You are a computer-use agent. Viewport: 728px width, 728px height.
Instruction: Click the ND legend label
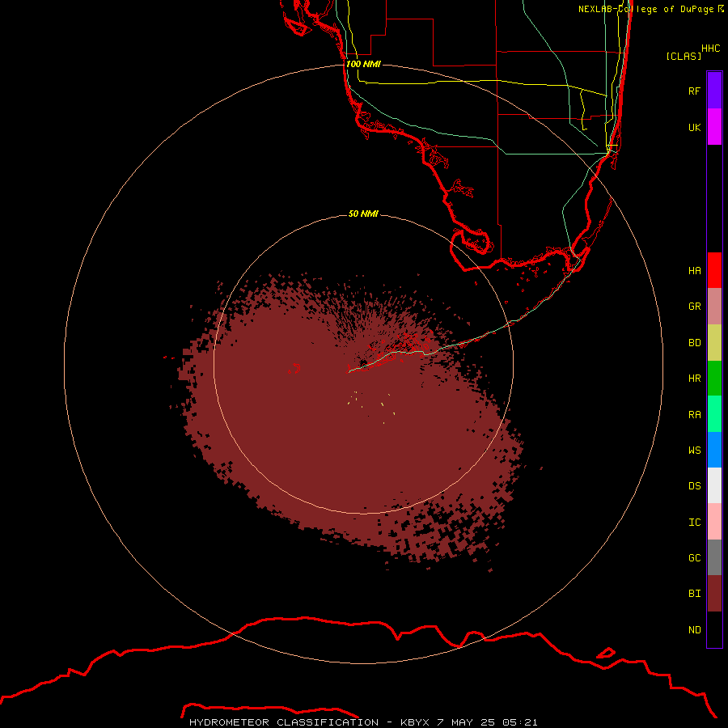pos(694,630)
